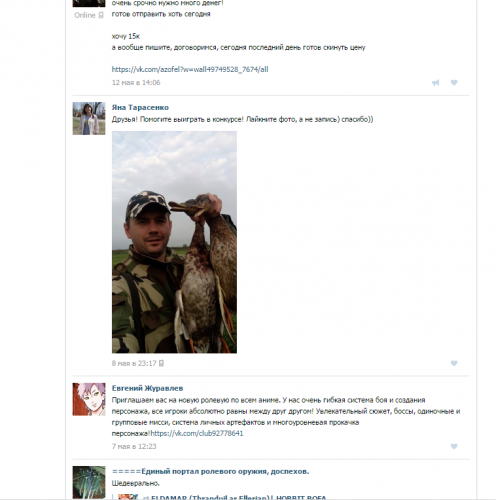Open Евгений Журавлев's profile name link

[147, 388]
